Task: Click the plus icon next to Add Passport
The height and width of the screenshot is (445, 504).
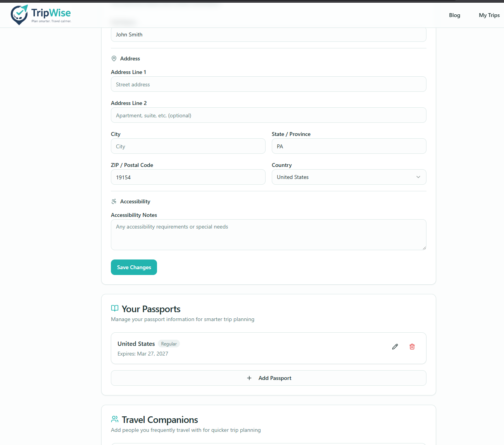Action: [249, 378]
